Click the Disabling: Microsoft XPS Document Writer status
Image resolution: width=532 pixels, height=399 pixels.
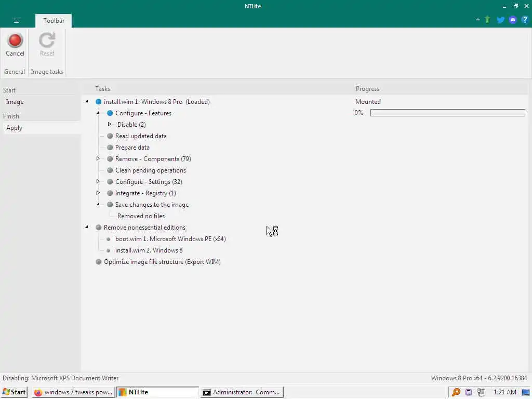(61, 378)
